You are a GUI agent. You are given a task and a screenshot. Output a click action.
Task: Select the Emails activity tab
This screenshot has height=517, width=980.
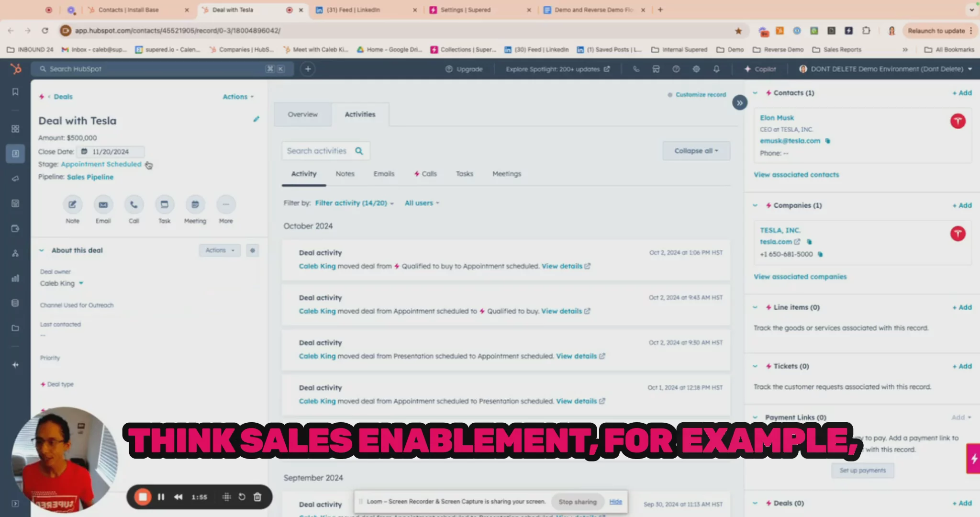[384, 174]
